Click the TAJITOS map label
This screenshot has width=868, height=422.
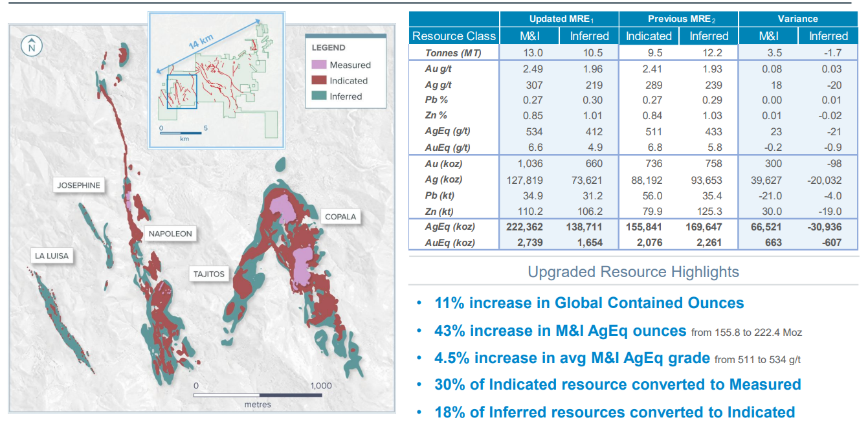(x=209, y=274)
